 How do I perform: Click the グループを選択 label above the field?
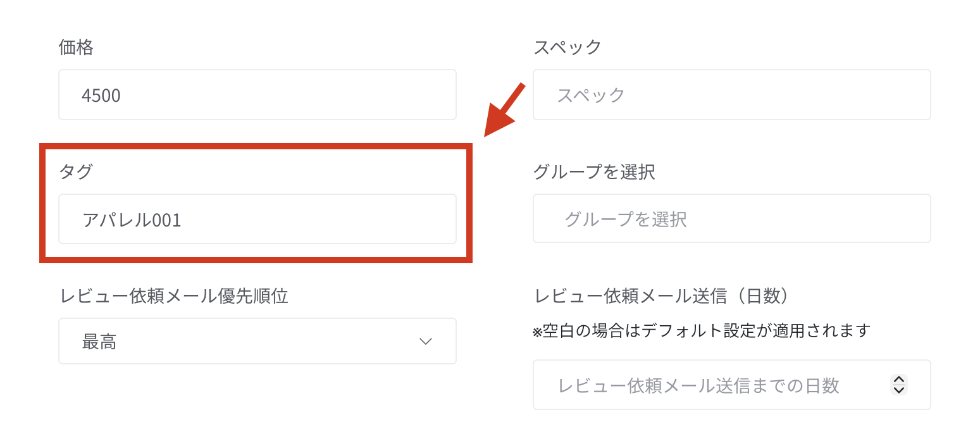pyautogui.click(x=593, y=171)
